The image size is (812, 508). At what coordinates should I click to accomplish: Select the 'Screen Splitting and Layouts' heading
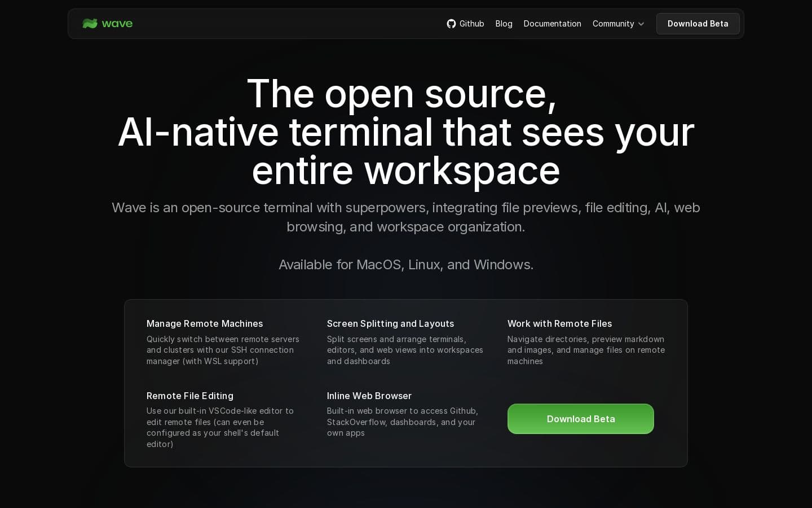coord(390,323)
